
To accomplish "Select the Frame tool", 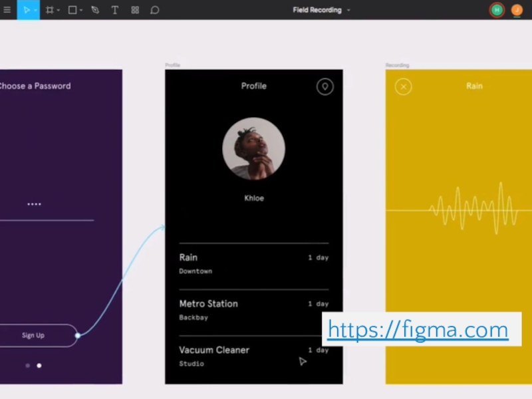I will tap(49, 10).
